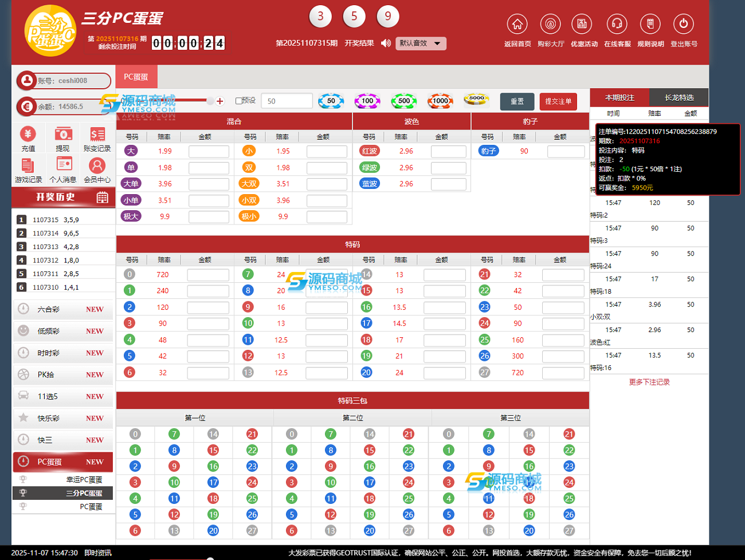Expand the 时时彩 game category
The height and width of the screenshot is (560, 745).
click(x=63, y=353)
